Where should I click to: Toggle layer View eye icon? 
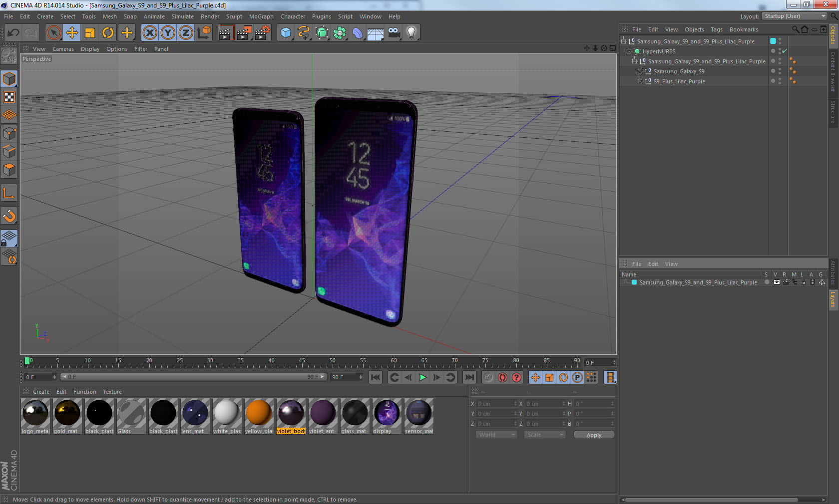coord(776,282)
